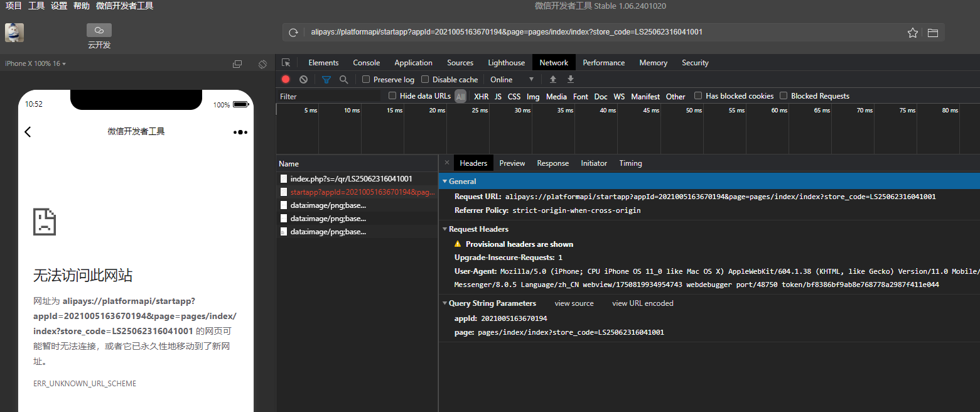Click the cloud development (云开发) icon
980x412 pixels.
(x=99, y=30)
